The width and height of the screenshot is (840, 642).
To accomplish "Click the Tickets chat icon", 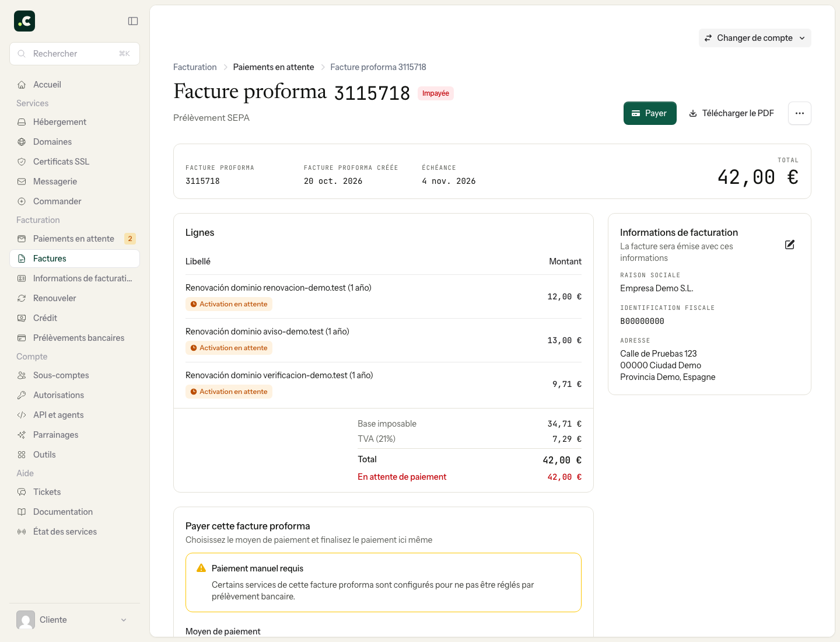I will click(22, 492).
